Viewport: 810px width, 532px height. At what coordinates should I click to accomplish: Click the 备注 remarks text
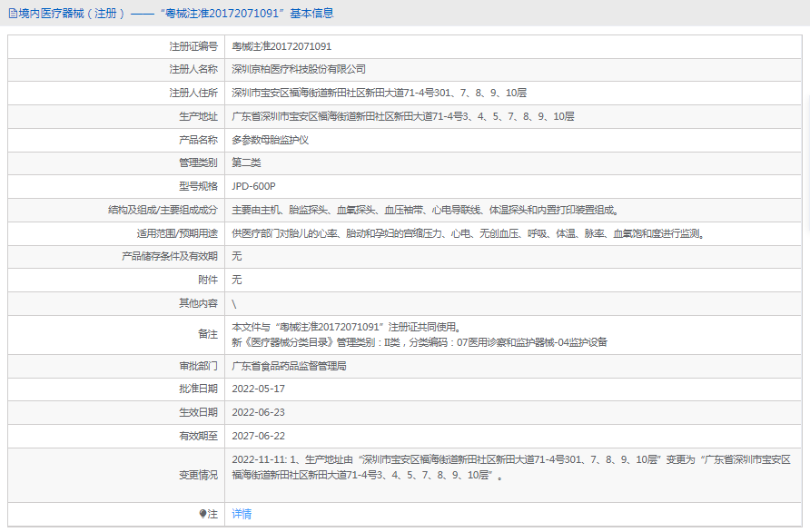420,335
